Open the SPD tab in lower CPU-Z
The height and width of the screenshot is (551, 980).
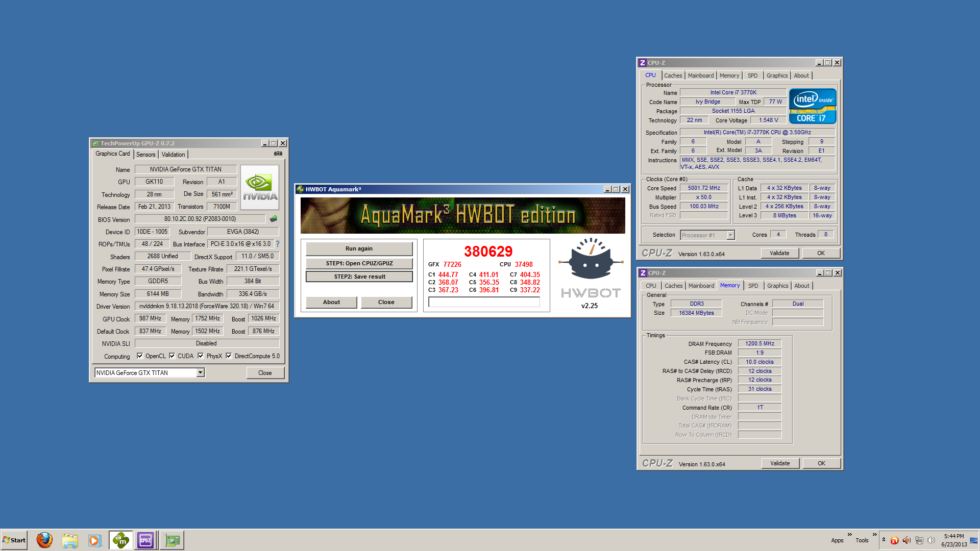(753, 286)
